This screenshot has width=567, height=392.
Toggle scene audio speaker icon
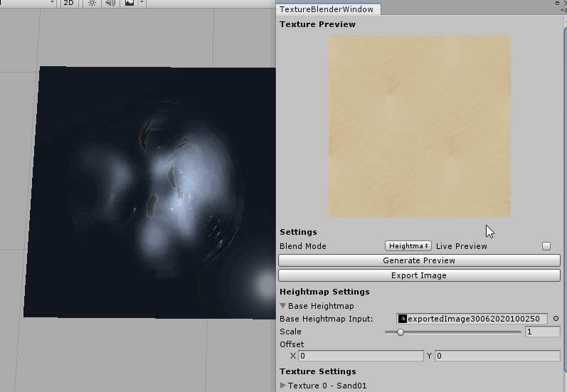[x=110, y=3]
